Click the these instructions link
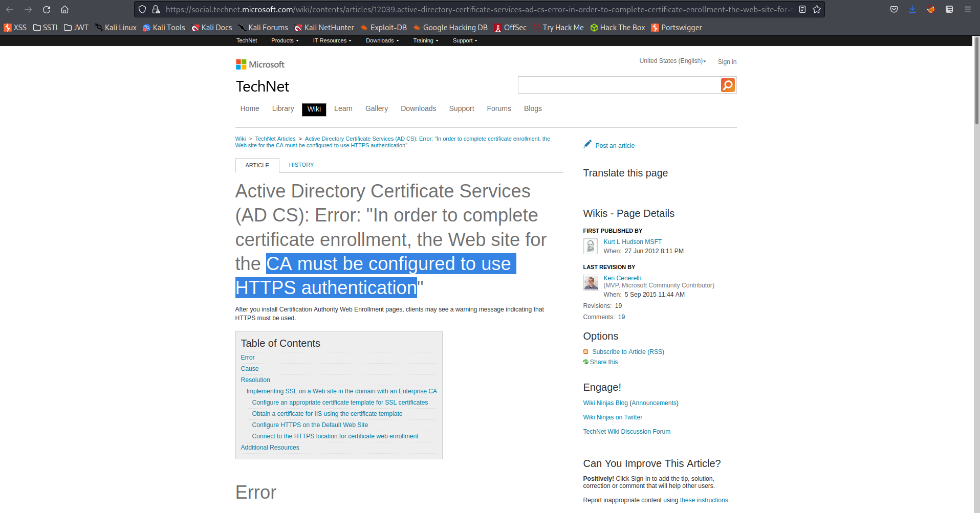The height and width of the screenshot is (513, 980). click(704, 500)
